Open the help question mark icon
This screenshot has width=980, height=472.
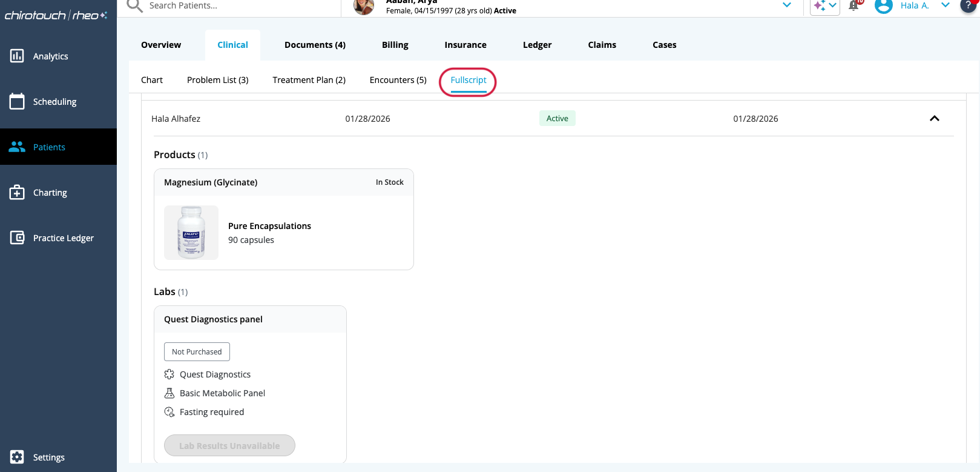coord(968,5)
